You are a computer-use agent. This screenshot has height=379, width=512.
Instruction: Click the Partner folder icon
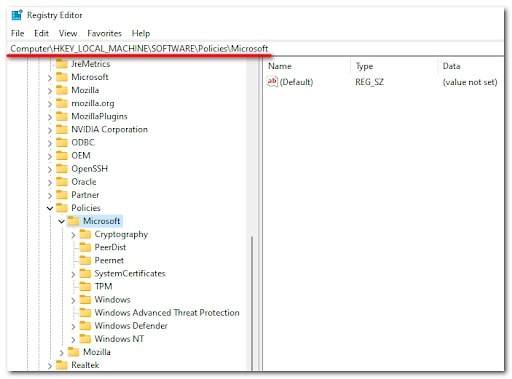[62, 195]
